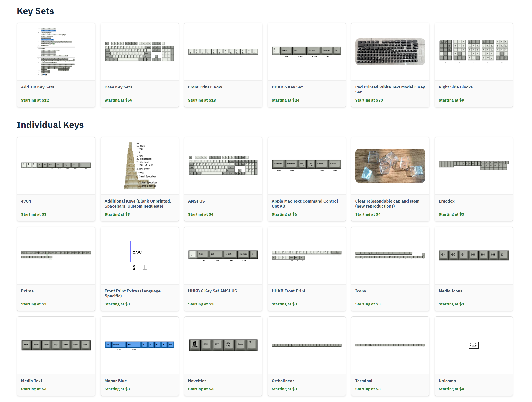Click the 'Starting at $30' price
The width and height of the screenshot is (532, 402).
[x=369, y=100]
